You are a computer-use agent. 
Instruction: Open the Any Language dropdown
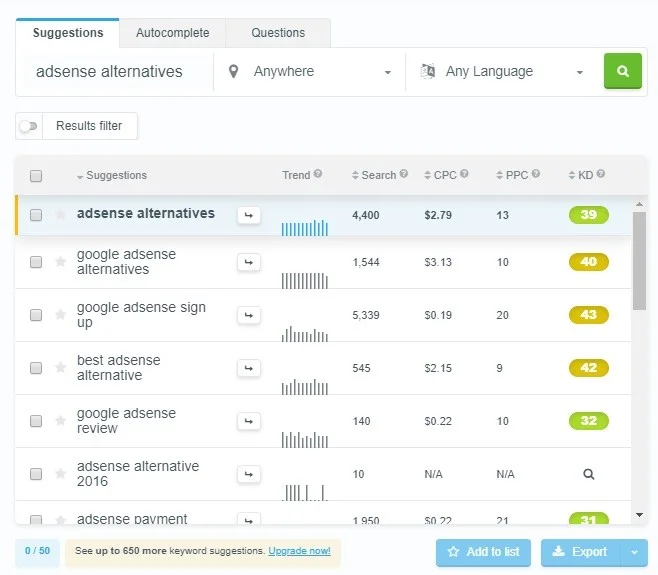pos(502,72)
